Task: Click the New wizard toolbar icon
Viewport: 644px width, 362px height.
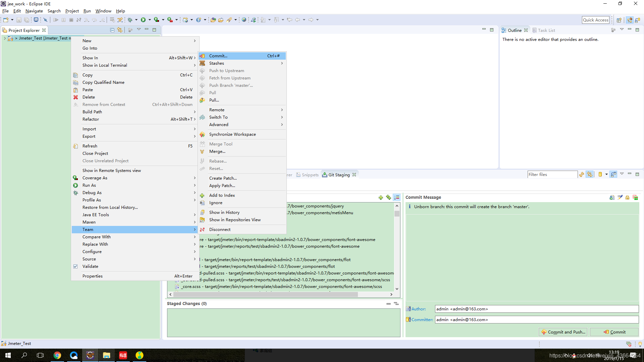Action: tap(6, 20)
